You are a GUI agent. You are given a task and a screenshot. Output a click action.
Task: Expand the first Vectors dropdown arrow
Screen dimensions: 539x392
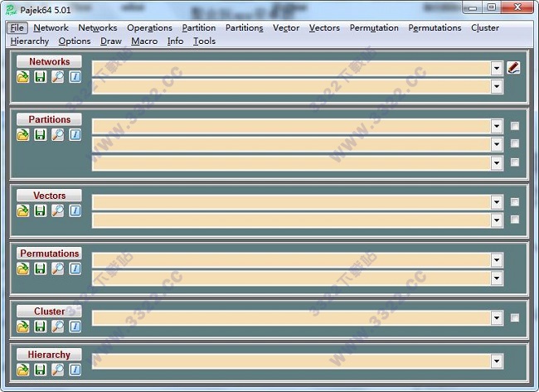coord(497,202)
